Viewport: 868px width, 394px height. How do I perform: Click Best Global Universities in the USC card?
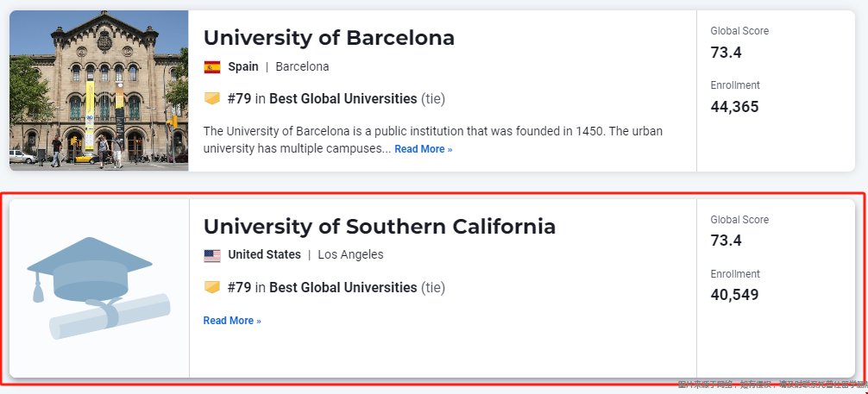click(x=343, y=287)
